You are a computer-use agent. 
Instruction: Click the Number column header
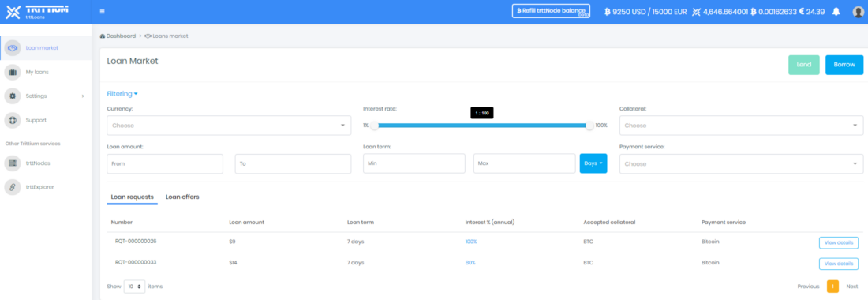(x=122, y=223)
